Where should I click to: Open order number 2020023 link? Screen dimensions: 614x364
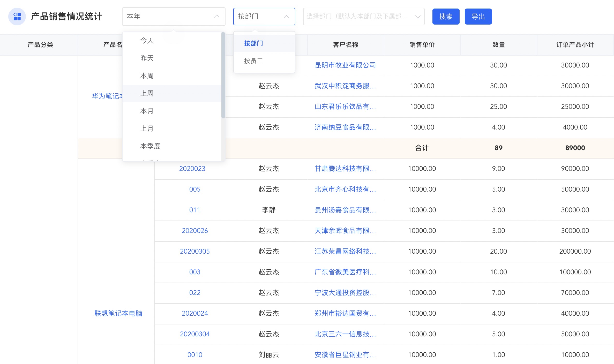point(192,169)
